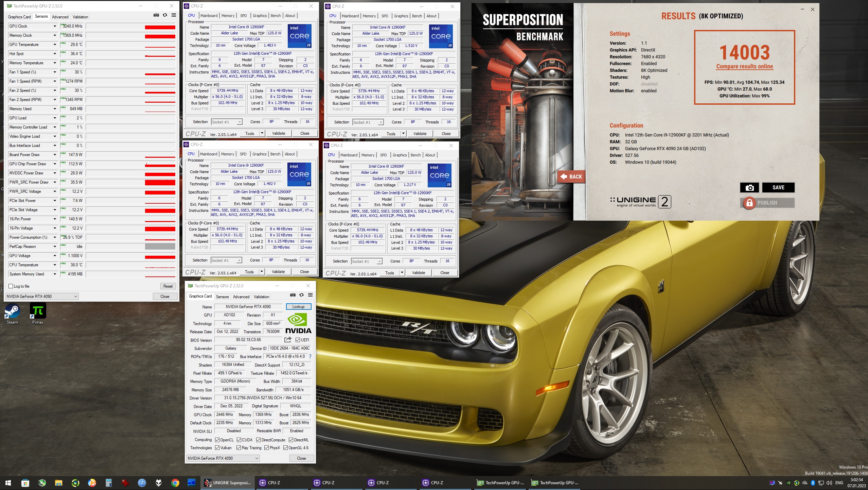Expand the GPU Clock sensor dropdown
868x490 pixels.
pyautogui.click(x=54, y=26)
